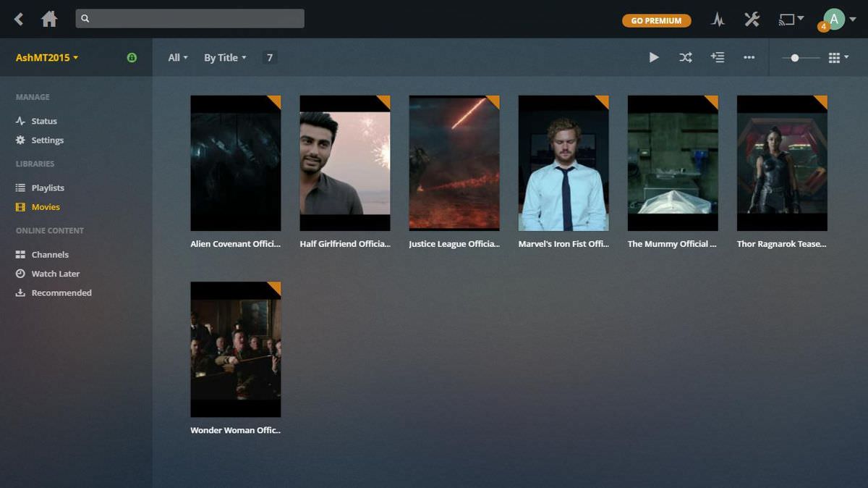Open Playlists library
This screenshot has height=488, width=868.
click(48, 188)
